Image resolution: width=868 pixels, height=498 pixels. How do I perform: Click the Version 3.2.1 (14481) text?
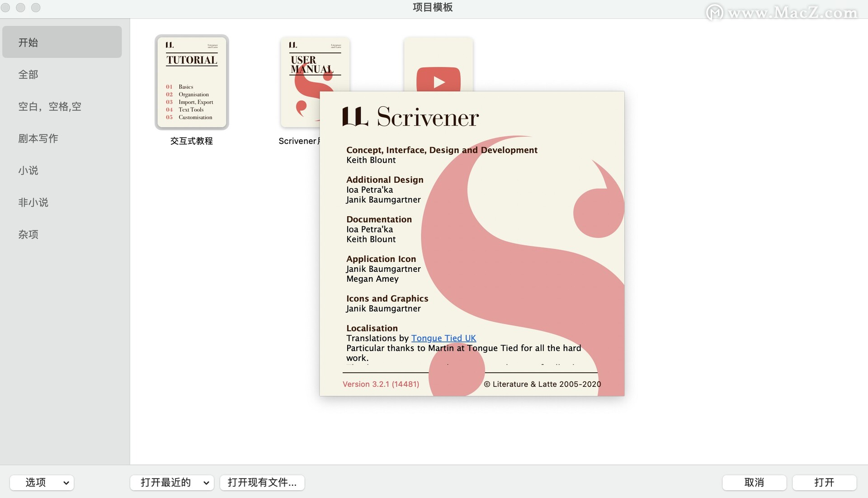(x=381, y=384)
